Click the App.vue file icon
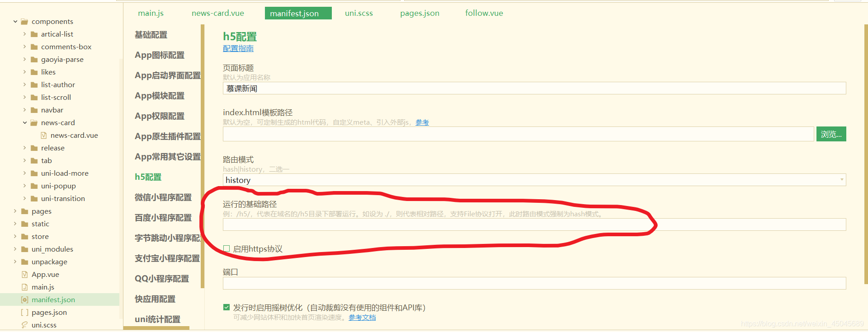The image size is (868, 332). (x=25, y=275)
